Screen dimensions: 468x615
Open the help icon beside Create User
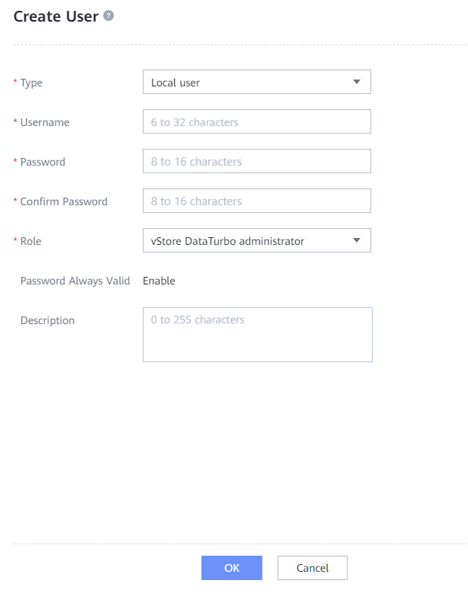click(x=109, y=16)
